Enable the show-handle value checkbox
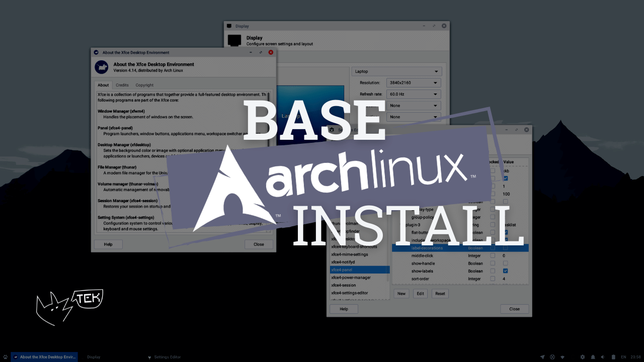 point(505,263)
